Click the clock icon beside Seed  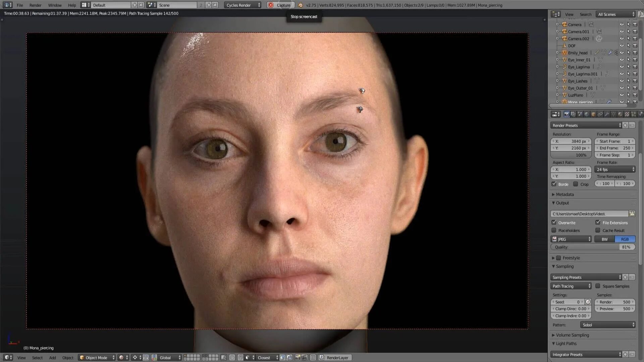[x=588, y=302]
